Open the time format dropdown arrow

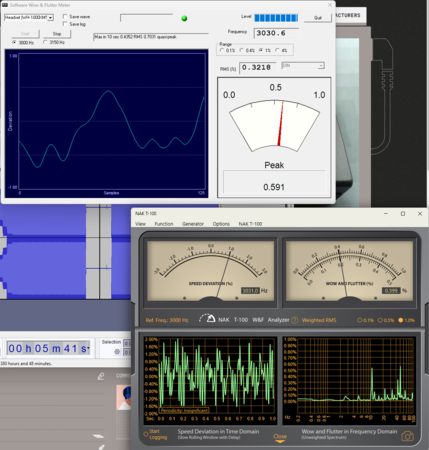[88, 348]
